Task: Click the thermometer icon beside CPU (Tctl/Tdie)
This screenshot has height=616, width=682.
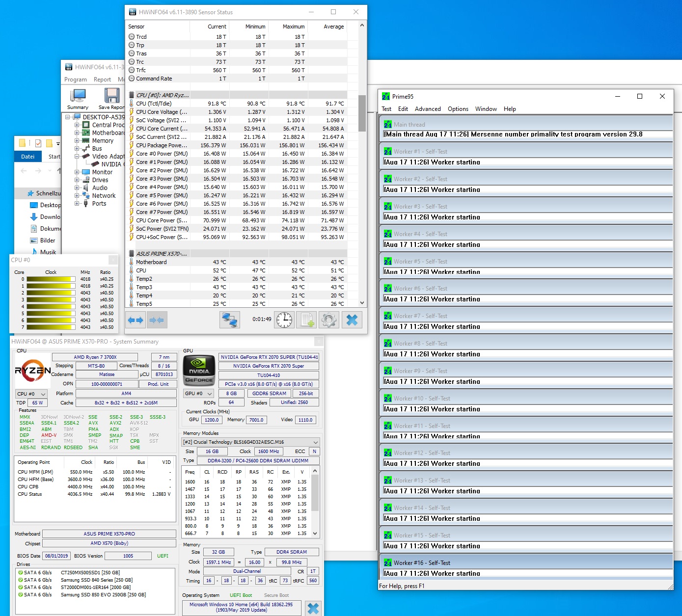Action: point(132,104)
